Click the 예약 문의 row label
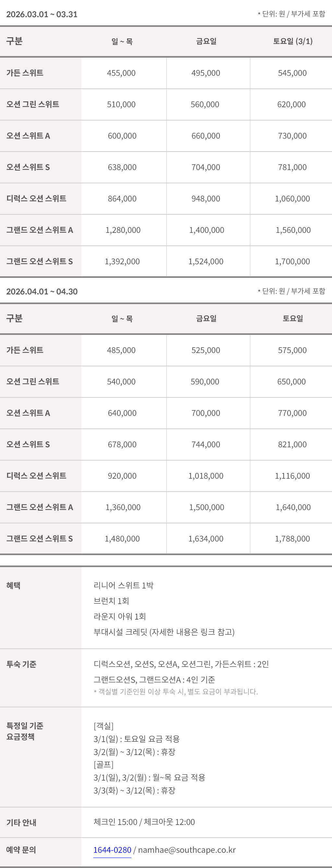This screenshot has width=332, height=868. coord(21,850)
